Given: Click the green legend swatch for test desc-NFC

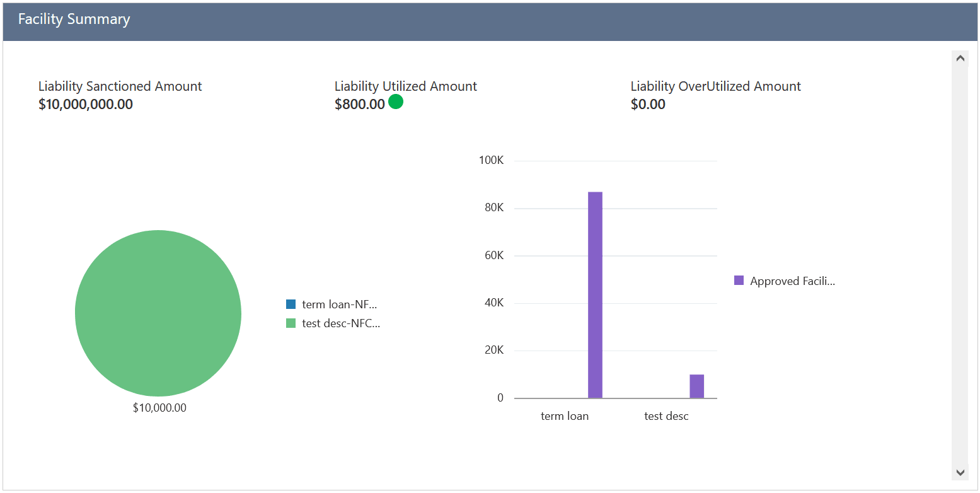Looking at the screenshot, I should pyautogui.click(x=290, y=323).
